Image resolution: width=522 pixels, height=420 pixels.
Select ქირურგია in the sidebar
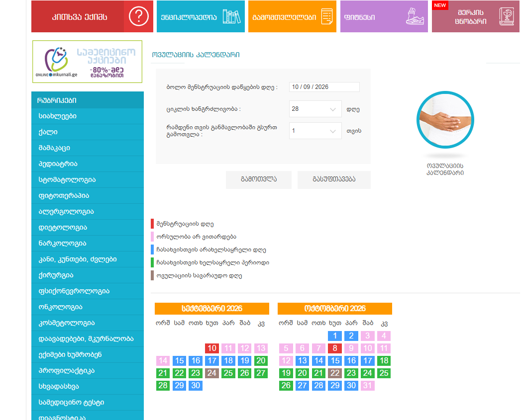point(88,275)
